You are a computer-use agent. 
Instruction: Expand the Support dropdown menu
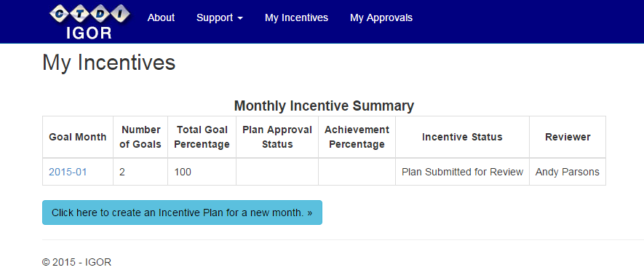pyautogui.click(x=219, y=17)
